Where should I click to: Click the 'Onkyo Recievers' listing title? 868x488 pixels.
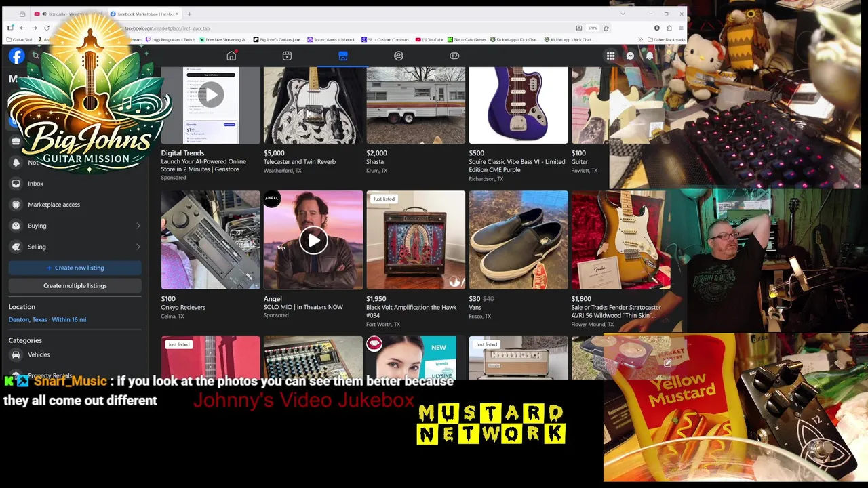tap(183, 308)
